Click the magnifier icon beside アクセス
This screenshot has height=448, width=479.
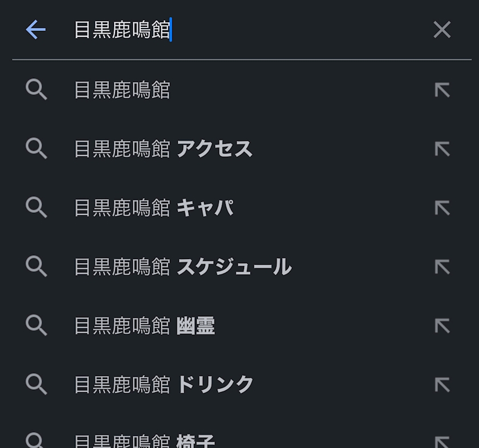(x=36, y=149)
